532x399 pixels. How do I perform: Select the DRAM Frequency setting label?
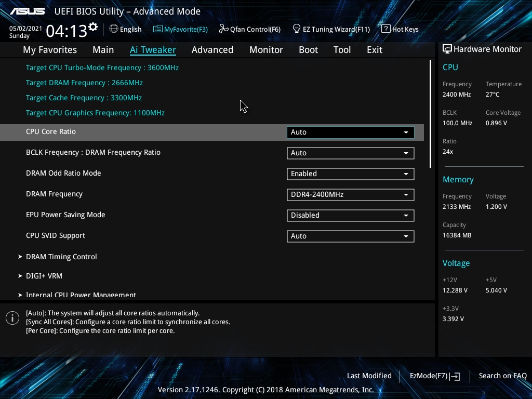[54, 194]
